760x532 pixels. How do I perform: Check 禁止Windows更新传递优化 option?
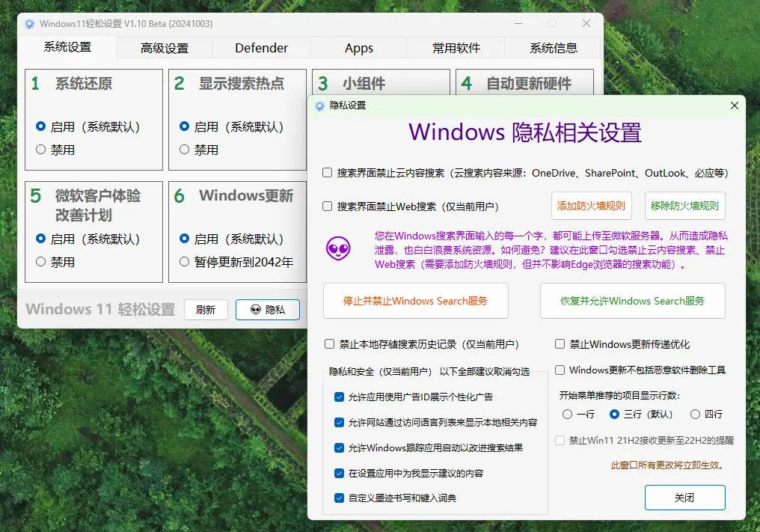point(558,344)
